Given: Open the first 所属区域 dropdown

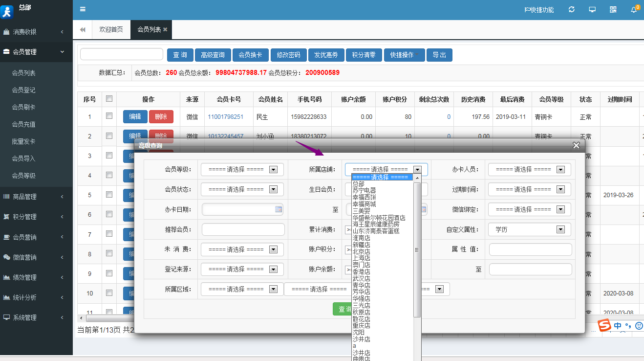Looking at the screenshot, I should point(242,289).
